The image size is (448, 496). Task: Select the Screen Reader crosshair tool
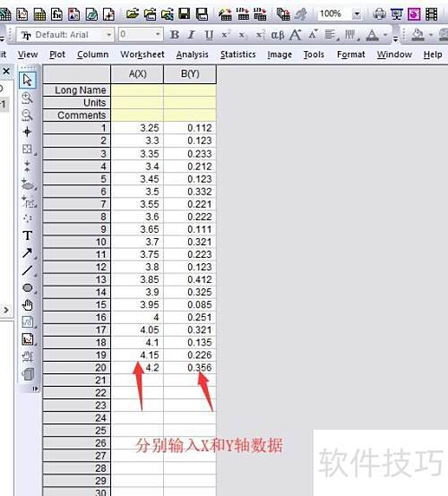tap(27, 132)
